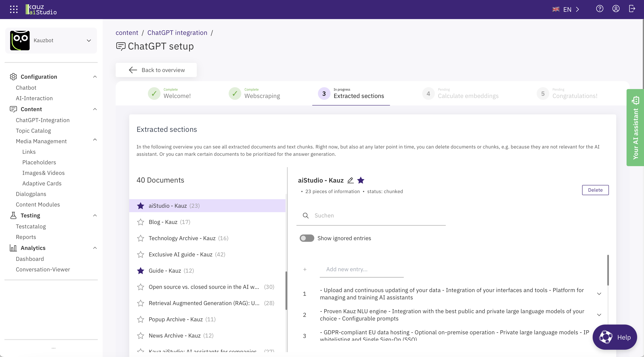The image size is (644, 357).
Task: Click the user account icon in header
Action: [x=616, y=9]
